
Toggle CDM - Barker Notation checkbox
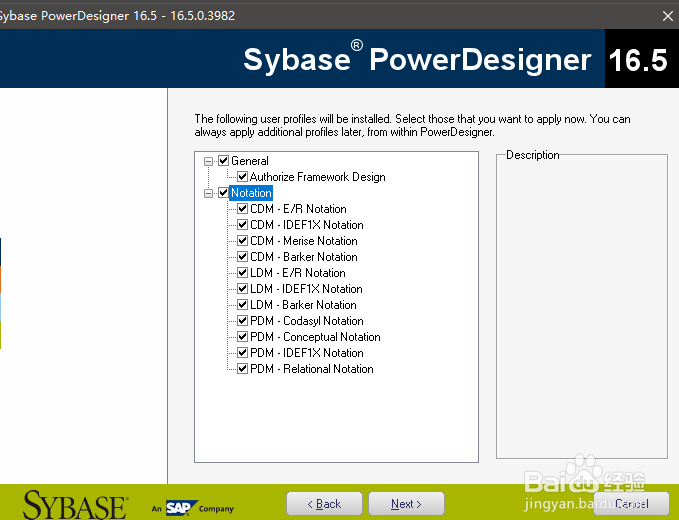242,257
